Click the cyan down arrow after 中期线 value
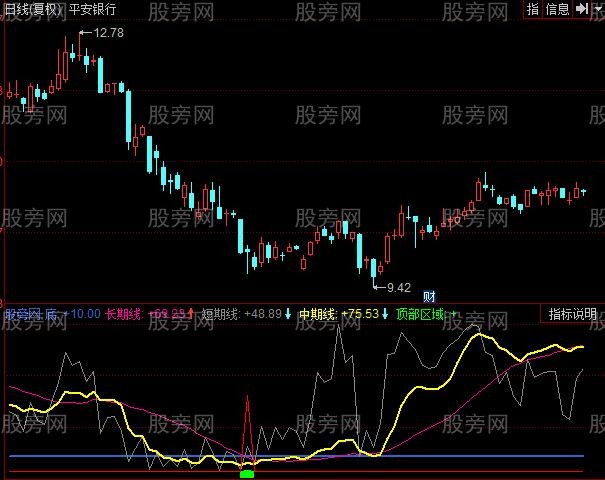 386,314
